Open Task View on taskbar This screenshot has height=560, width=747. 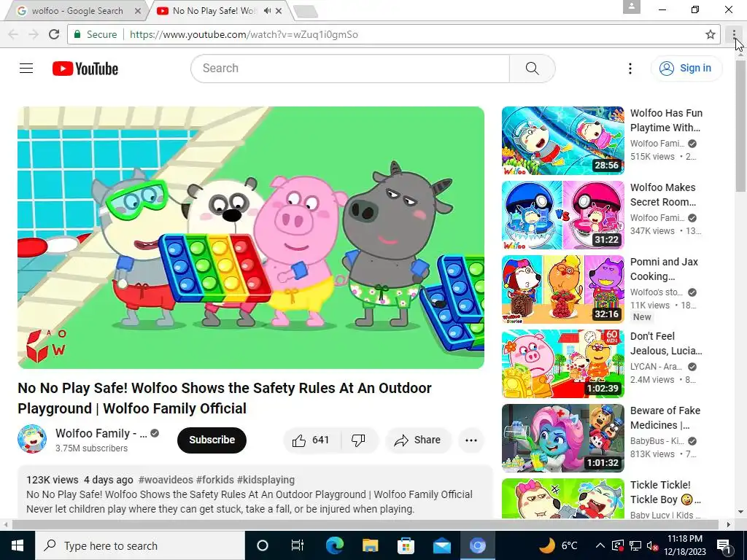298,545
